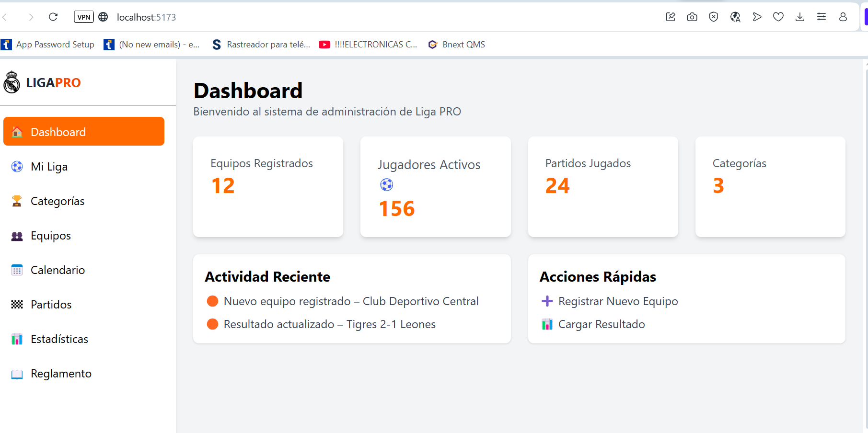This screenshot has height=433, width=868.
Task: Click the bar chart icon beside Estadísticas
Action: [17, 339]
